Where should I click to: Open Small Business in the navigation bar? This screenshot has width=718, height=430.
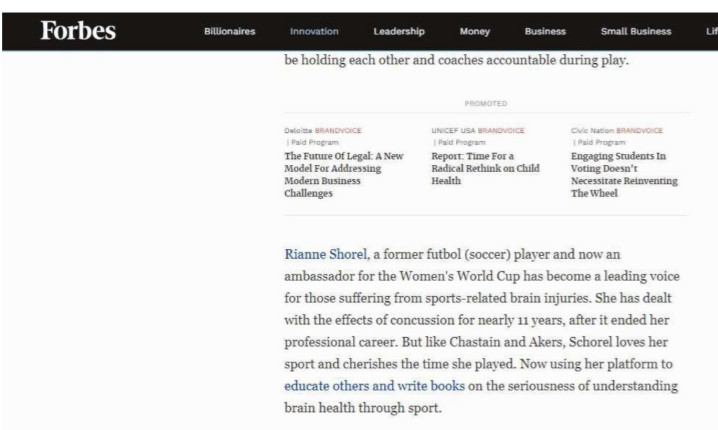click(x=635, y=32)
